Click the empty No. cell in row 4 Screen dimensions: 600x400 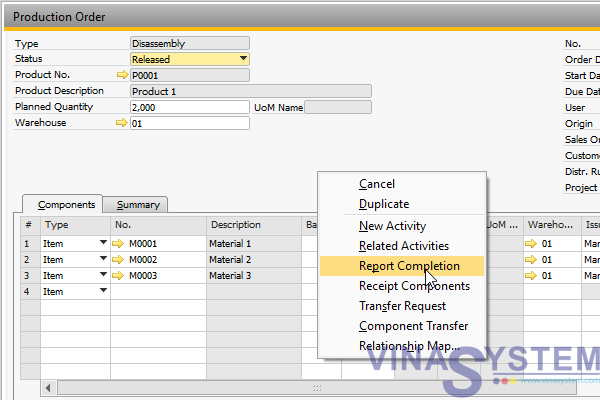tap(158, 292)
